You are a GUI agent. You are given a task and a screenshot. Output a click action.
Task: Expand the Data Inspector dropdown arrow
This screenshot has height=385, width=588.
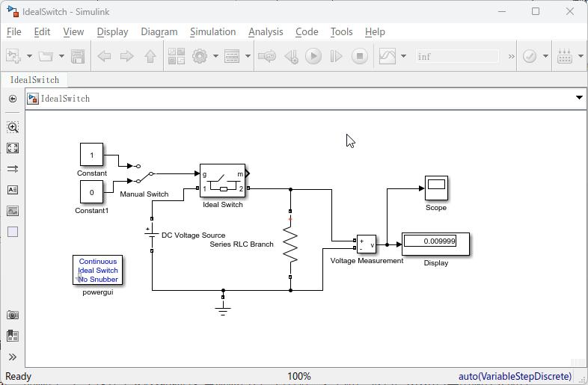coord(403,57)
